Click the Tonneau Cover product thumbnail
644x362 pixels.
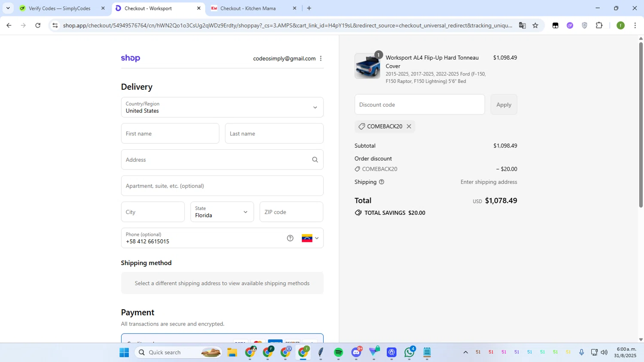point(368,66)
